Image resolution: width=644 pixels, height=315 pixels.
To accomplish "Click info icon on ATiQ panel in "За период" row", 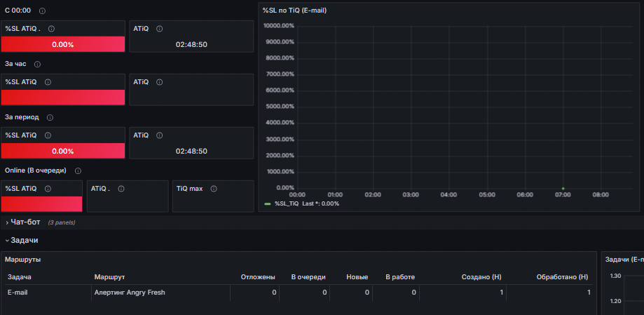I will [x=160, y=135].
